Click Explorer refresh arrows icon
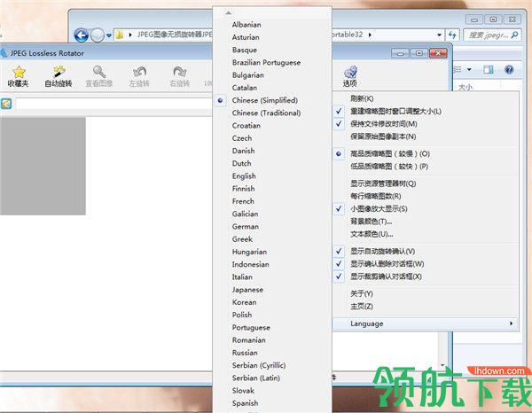This screenshot has width=532, height=413. 452,35
